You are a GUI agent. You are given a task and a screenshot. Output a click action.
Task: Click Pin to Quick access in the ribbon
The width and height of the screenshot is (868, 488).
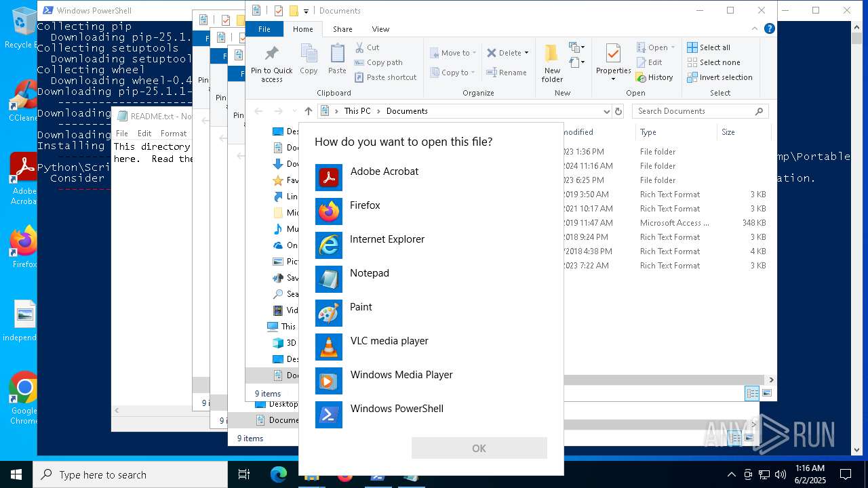(x=271, y=64)
